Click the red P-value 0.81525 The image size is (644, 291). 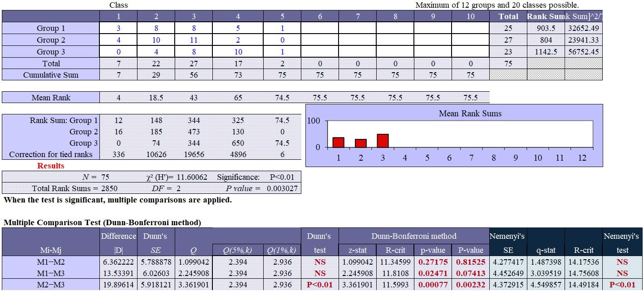click(x=471, y=262)
